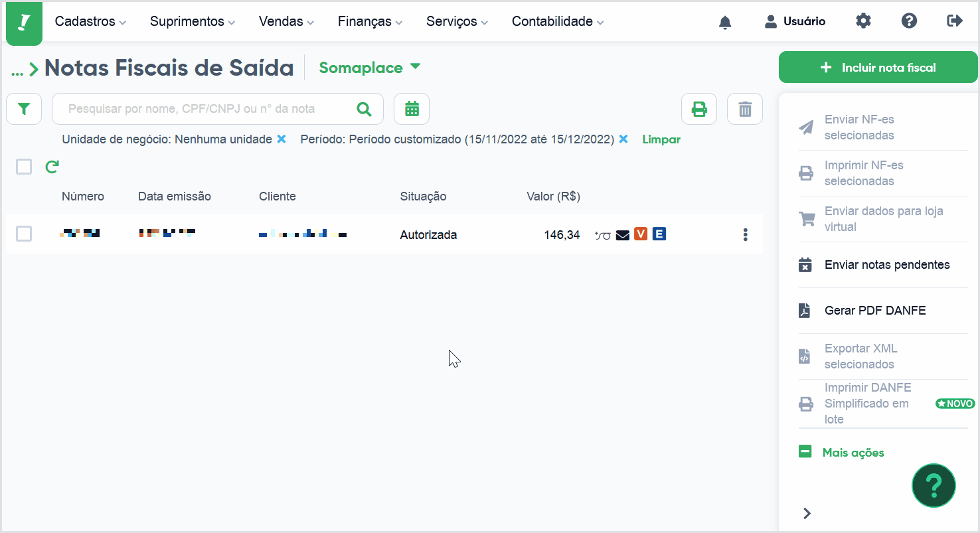Refresh the invoice list

click(52, 167)
